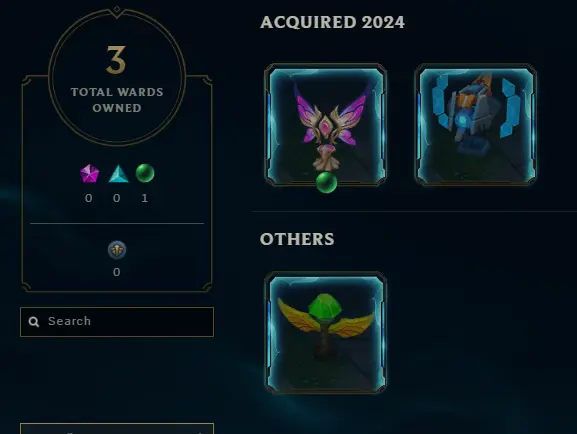This screenshot has height=434, width=577.
Task: Select the blue mech ward skin
Action: [x=475, y=124]
